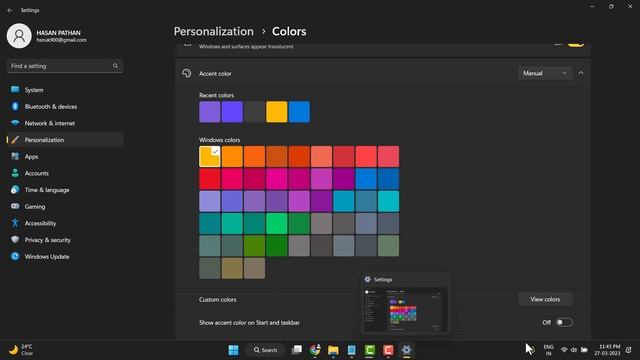
Task: Select the blue swatch in Recent colors
Action: click(x=299, y=112)
